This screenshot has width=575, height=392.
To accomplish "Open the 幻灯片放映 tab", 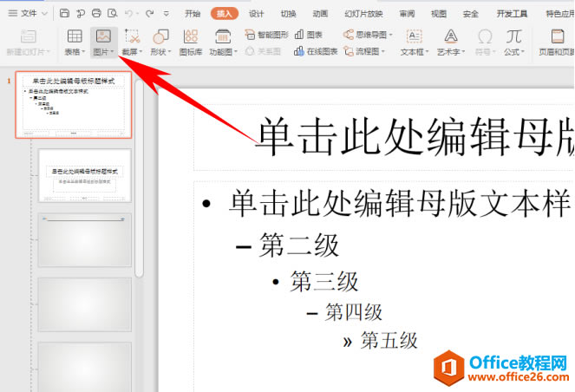I will 363,14.
